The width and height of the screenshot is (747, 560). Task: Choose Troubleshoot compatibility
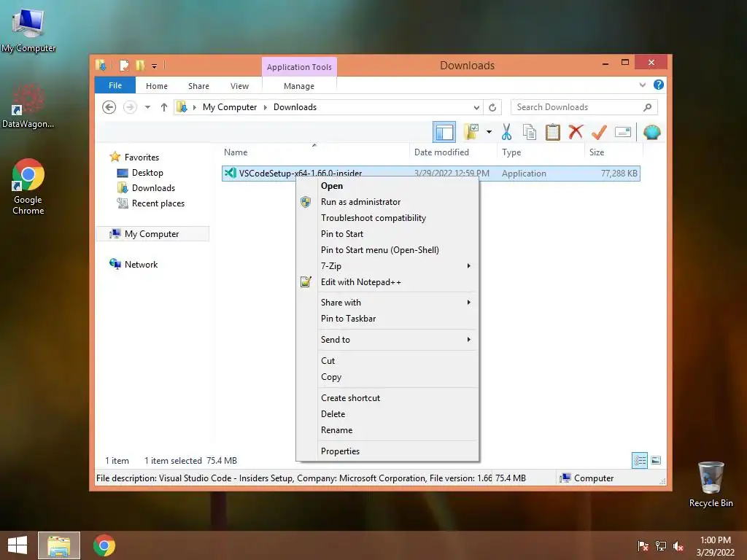tap(387, 218)
